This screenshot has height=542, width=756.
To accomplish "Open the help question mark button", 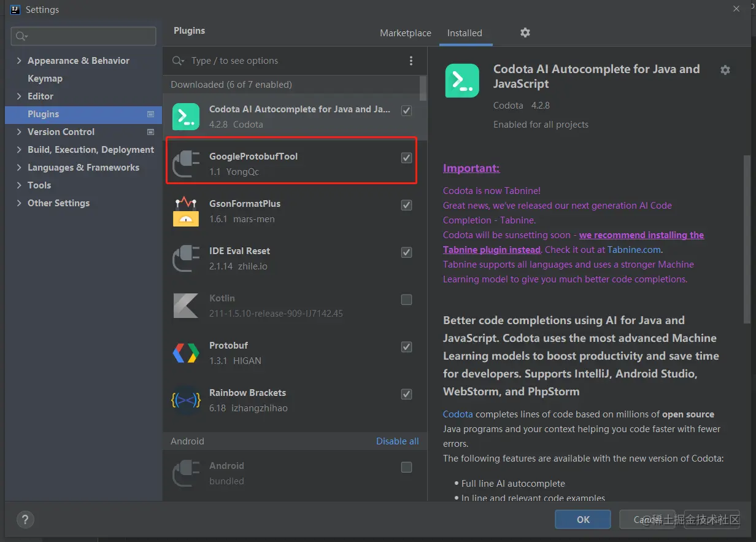I will pos(25,520).
